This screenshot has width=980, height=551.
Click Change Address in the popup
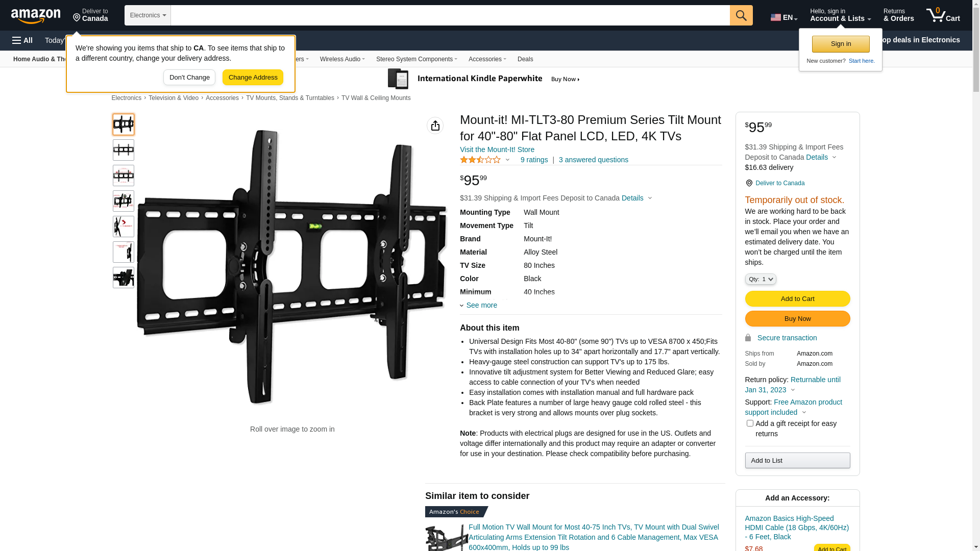(x=253, y=78)
